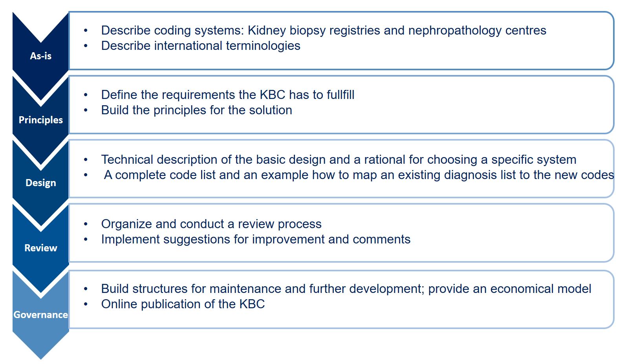Select the Principles chevron stage

pyautogui.click(x=40, y=120)
